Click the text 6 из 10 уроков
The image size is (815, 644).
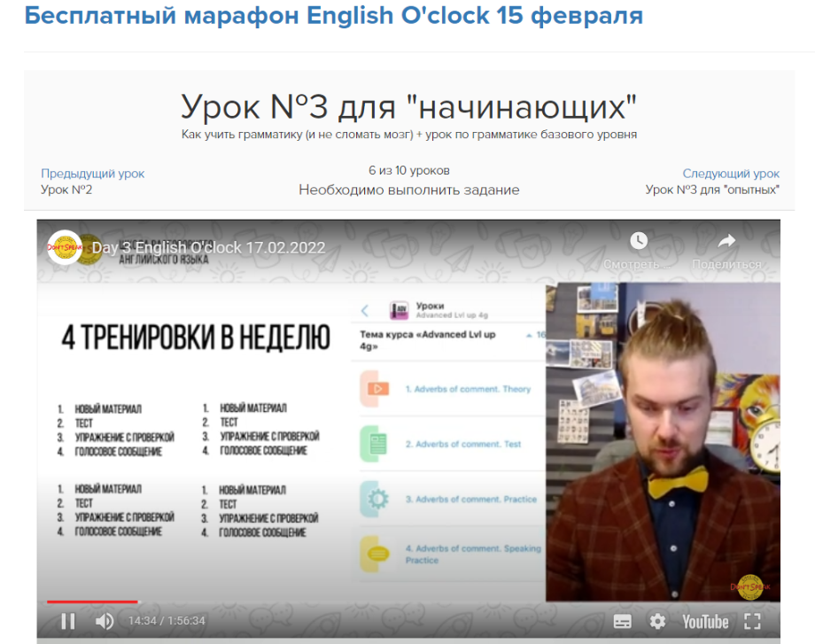click(409, 170)
